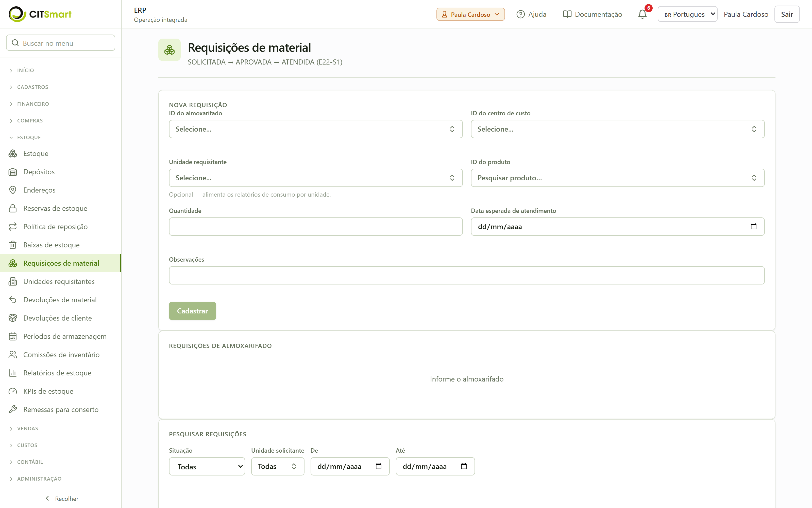Open Unidade requisitante dropdown

[316, 178]
